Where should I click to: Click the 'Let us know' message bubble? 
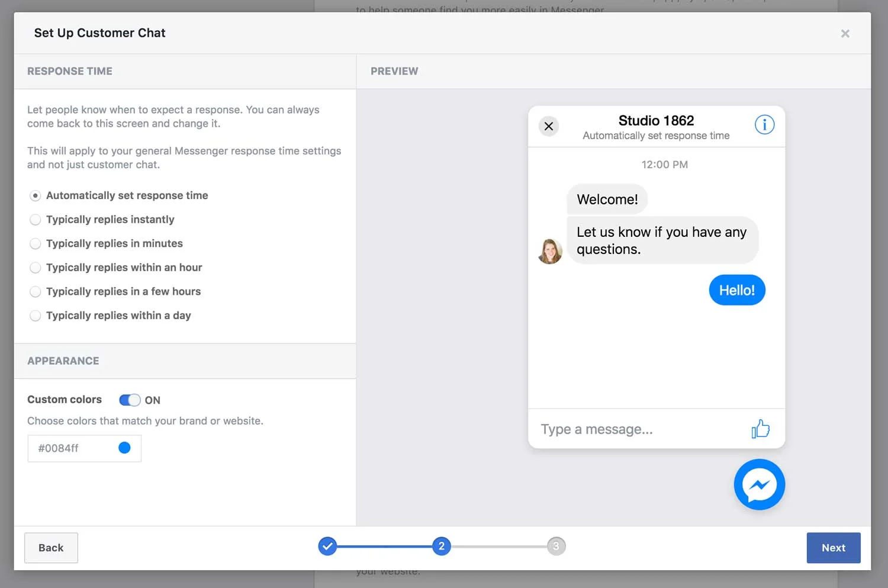coord(662,240)
